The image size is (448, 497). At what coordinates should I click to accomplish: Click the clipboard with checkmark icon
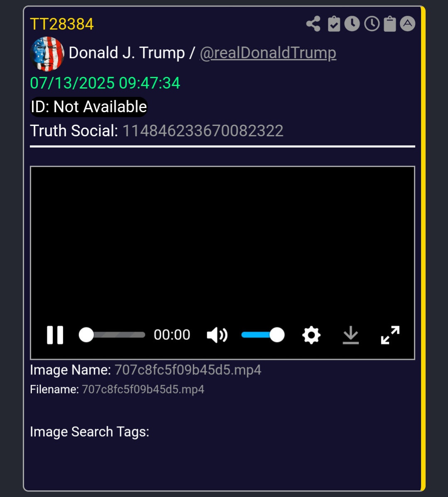(x=334, y=24)
